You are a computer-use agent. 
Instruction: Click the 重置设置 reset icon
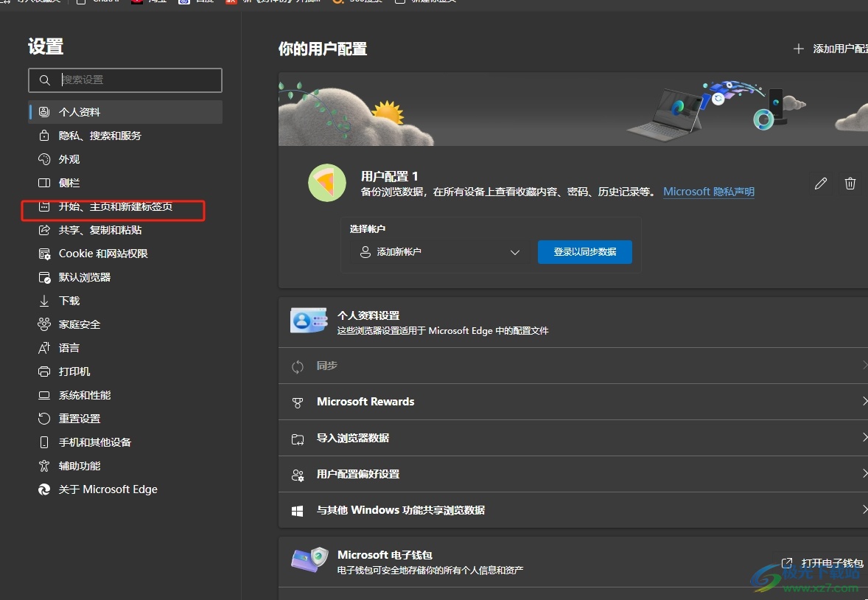pyautogui.click(x=44, y=419)
